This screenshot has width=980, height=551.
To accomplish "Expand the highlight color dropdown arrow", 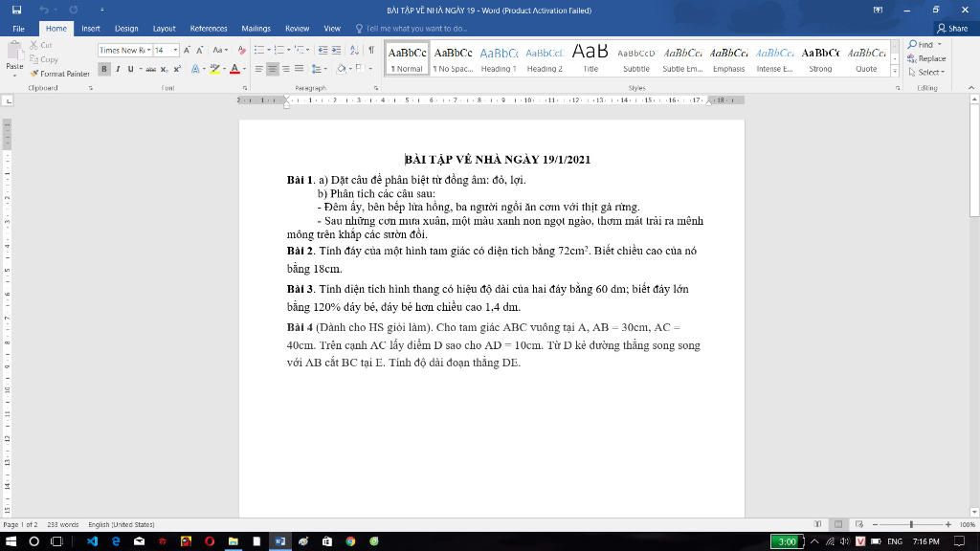I will click(225, 69).
